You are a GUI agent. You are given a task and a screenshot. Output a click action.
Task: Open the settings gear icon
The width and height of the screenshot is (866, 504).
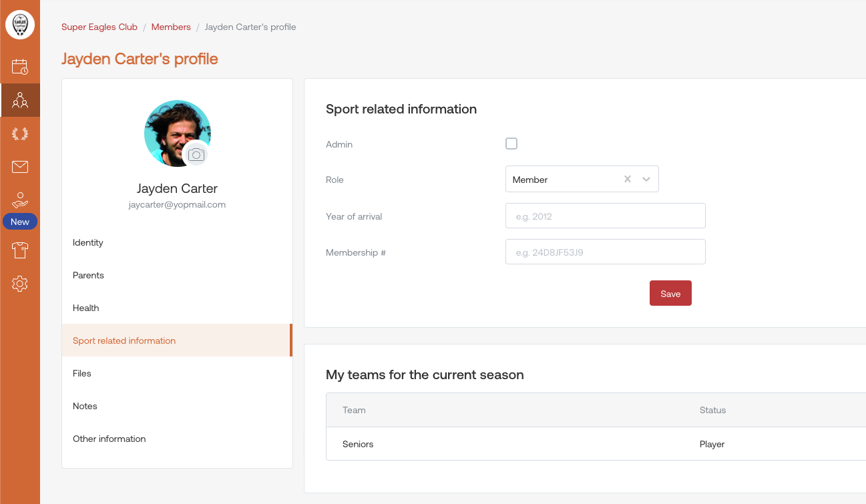click(x=20, y=284)
